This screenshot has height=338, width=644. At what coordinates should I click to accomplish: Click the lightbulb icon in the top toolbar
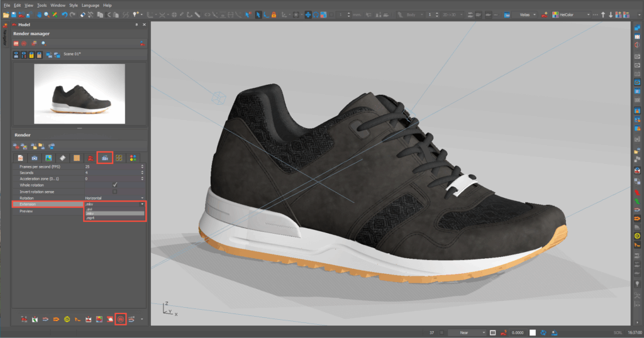(135, 14)
